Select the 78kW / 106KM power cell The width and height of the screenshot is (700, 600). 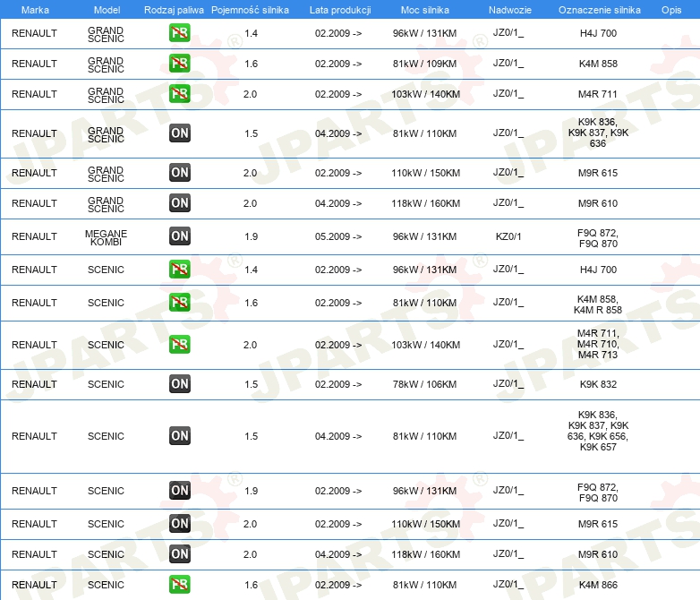pyautogui.click(x=424, y=384)
